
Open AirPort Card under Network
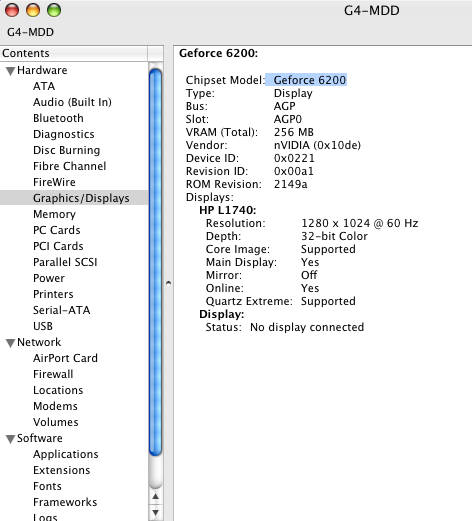(65, 358)
